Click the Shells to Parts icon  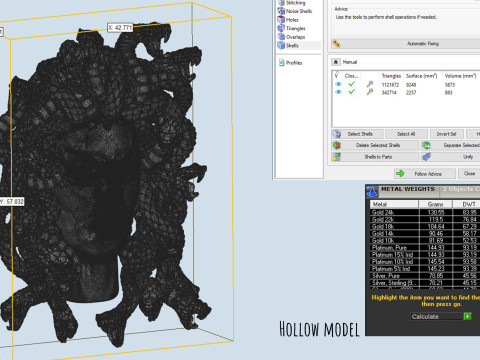[x=337, y=157]
